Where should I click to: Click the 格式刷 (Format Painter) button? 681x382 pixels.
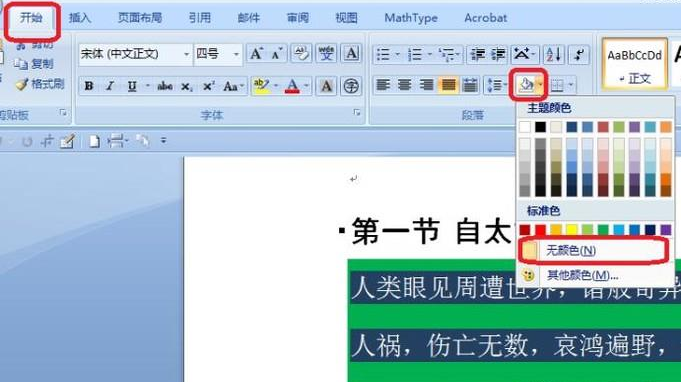40,84
